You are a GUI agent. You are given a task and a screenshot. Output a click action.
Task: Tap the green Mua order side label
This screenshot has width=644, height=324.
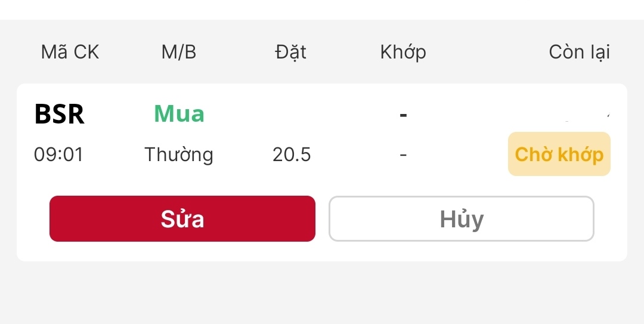tap(179, 113)
